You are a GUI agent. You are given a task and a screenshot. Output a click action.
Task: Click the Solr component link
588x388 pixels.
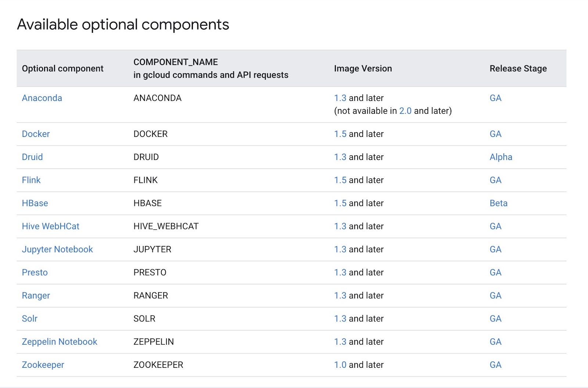30,319
